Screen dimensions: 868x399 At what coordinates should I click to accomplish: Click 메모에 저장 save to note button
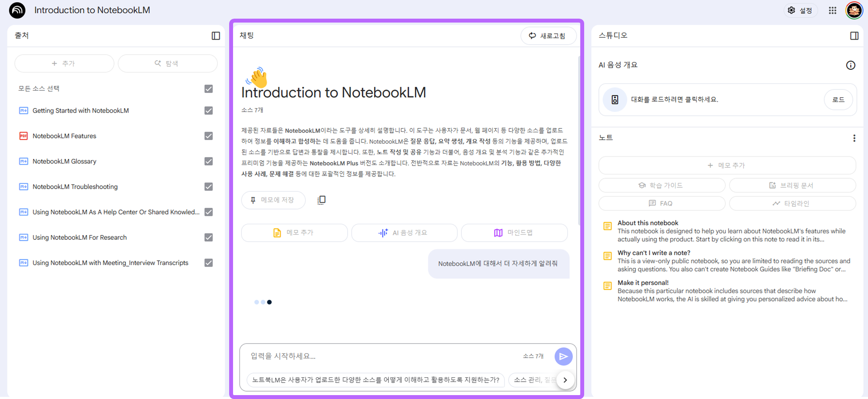point(273,200)
